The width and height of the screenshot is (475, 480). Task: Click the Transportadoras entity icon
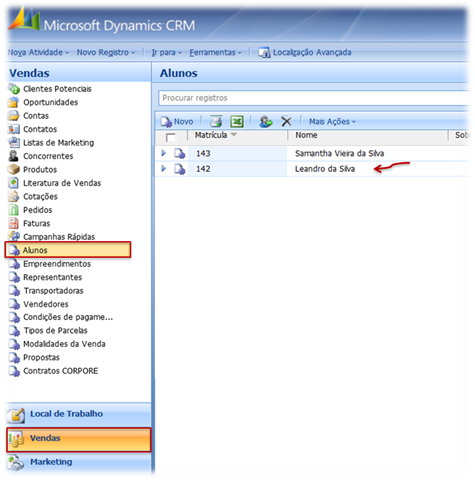14,290
